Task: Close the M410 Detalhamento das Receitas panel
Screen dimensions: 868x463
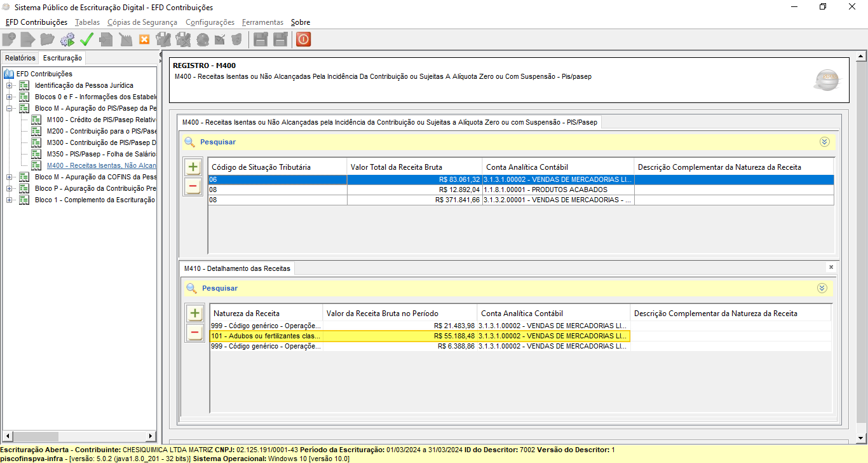Action: click(831, 267)
